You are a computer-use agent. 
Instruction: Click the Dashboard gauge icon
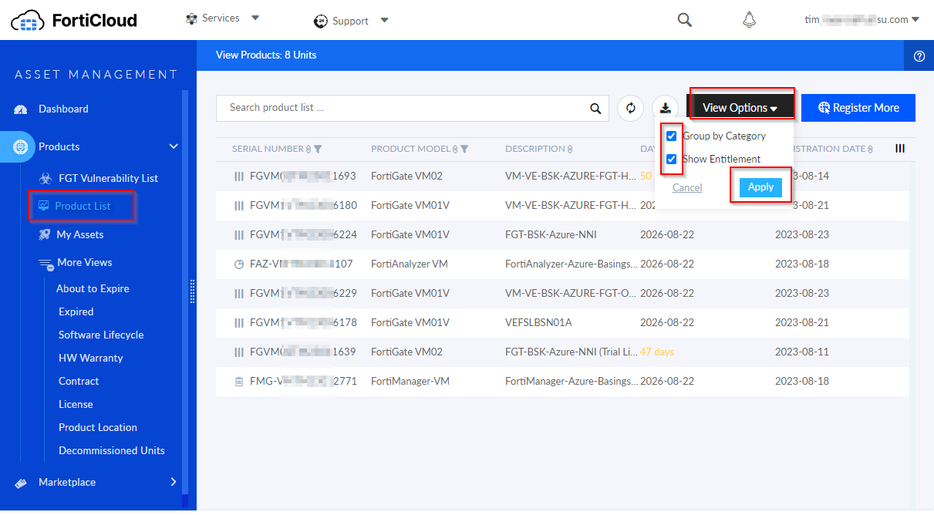click(21, 109)
